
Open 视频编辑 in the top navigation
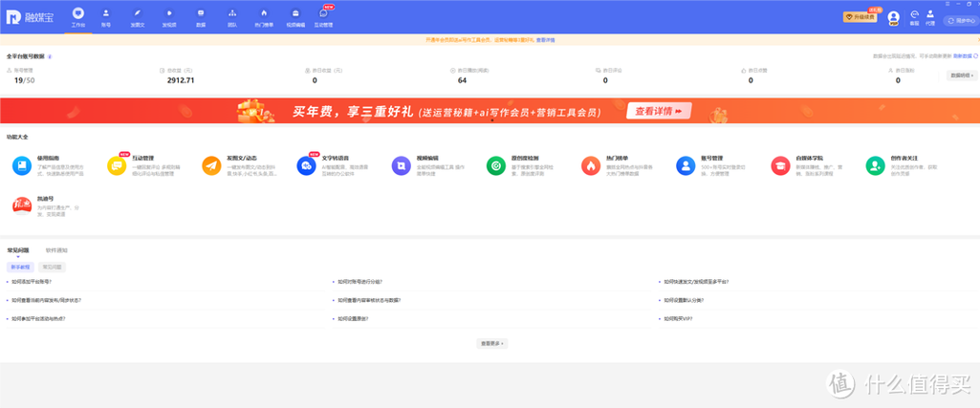(295, 17)
